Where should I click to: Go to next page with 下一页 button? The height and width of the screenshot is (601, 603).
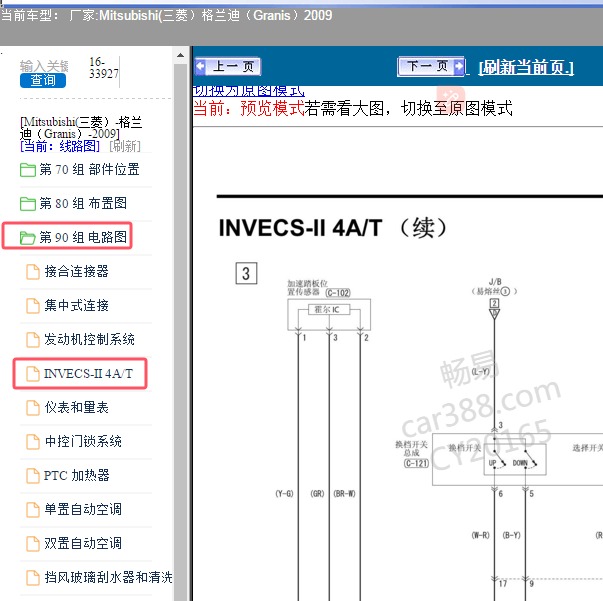[x=431, y=67]
